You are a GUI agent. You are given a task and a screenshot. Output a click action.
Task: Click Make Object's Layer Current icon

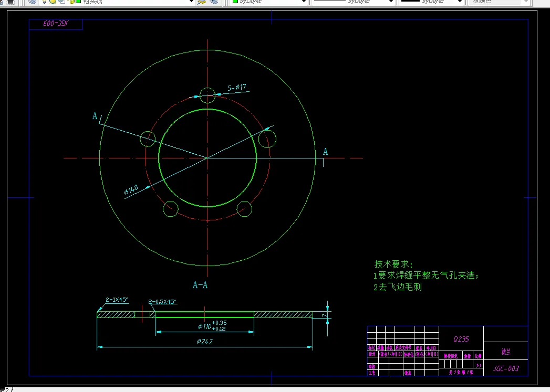202,2
